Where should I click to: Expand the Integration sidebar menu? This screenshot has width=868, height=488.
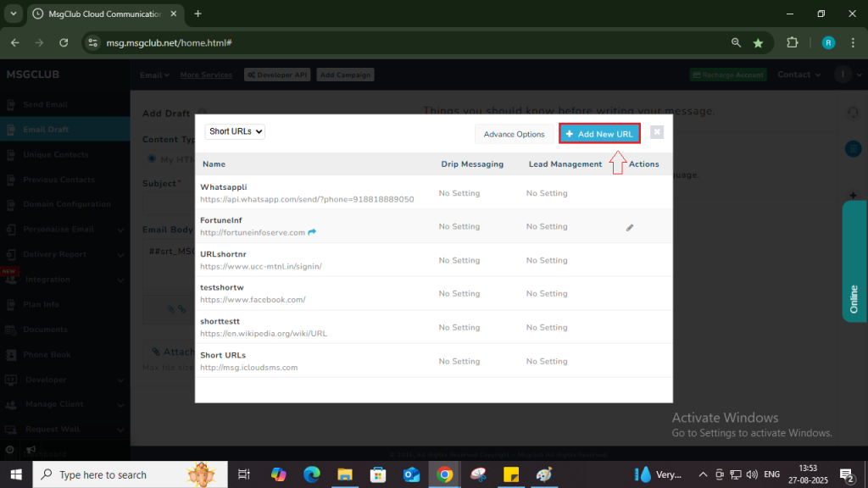coord(64,280)
